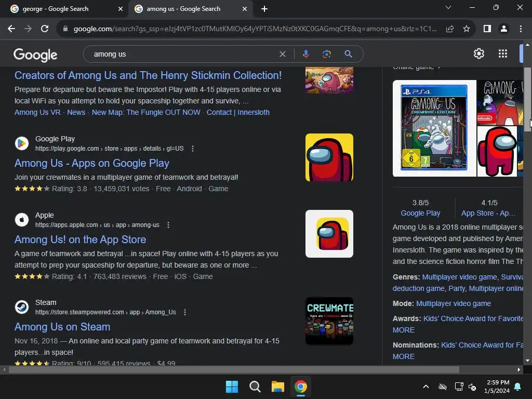Click the Chrome icon in the taskbar
The width and height of the screenshot is (532, 399).
301,387
